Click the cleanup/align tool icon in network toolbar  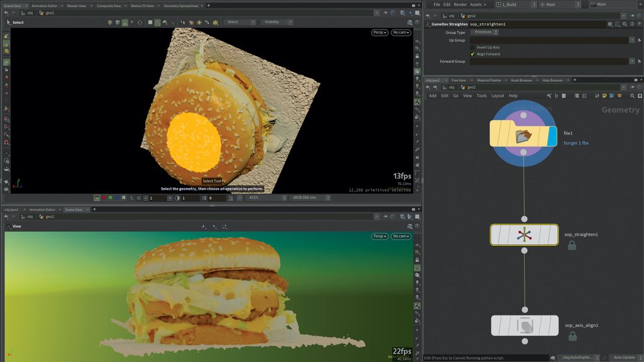549,96
